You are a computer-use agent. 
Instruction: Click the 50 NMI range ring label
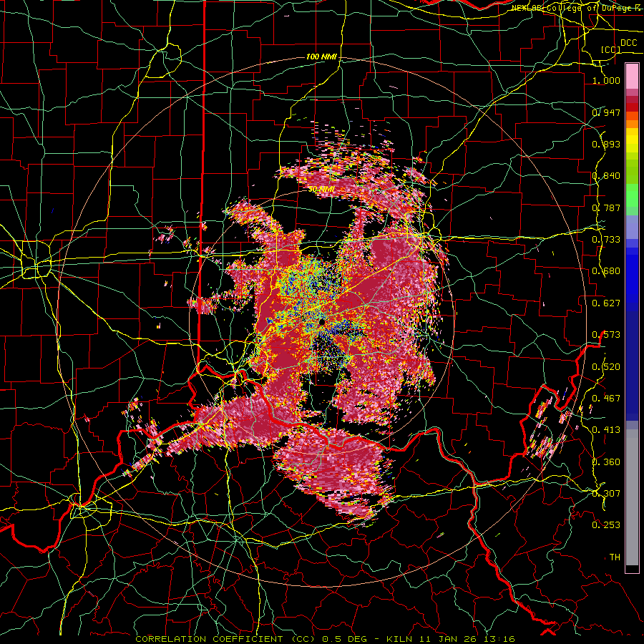(321, 189)
